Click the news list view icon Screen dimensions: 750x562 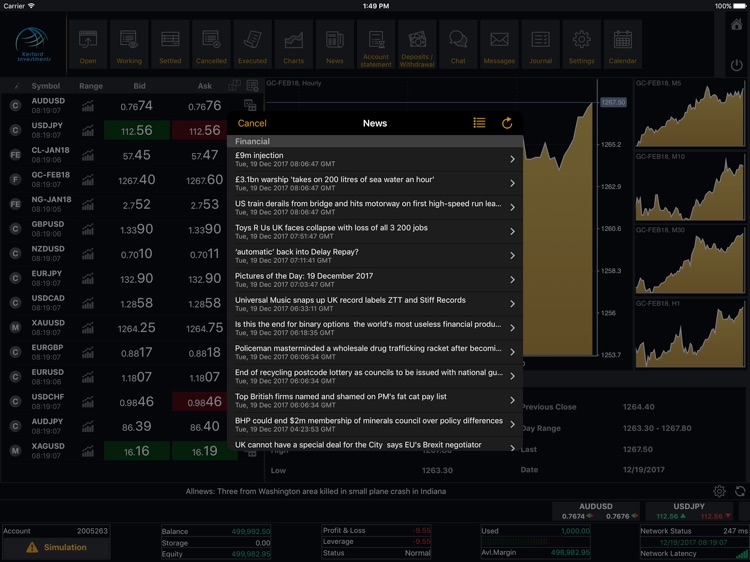(x=479, y=123)
